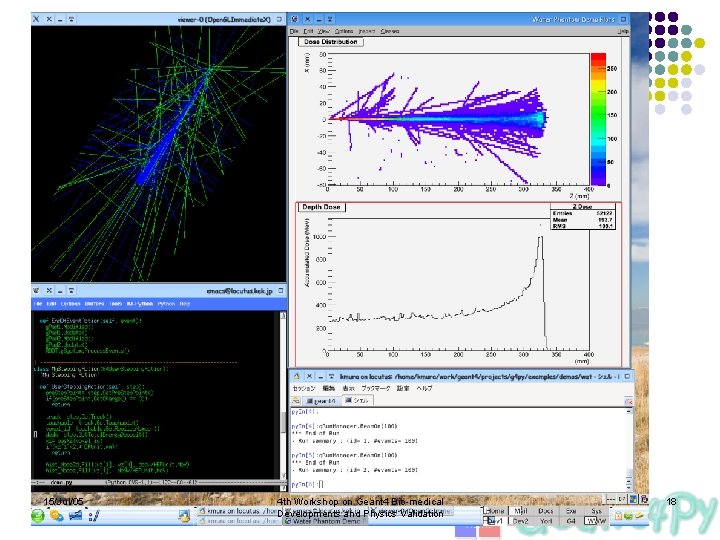This screenshot has height=540, width=720.
Task: Open File menu in Water Phantom window
Action: pyautogui.click(x=294, y=31)
